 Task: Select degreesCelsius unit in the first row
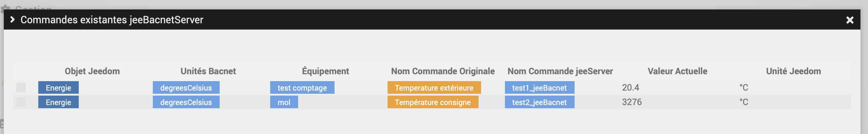pos(186,88)
